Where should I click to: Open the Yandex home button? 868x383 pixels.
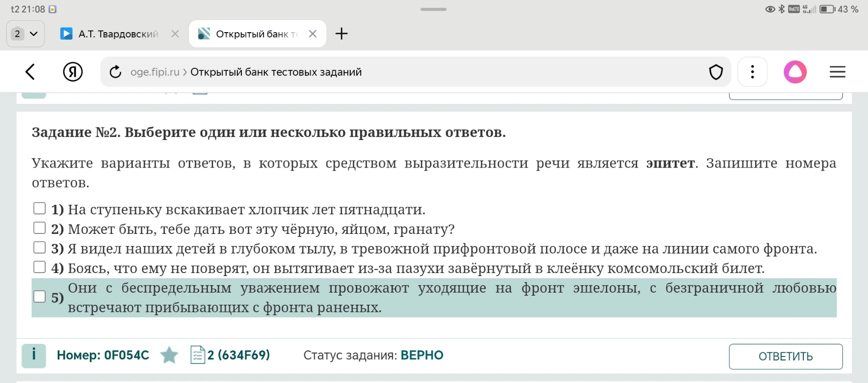click(73, 72)
